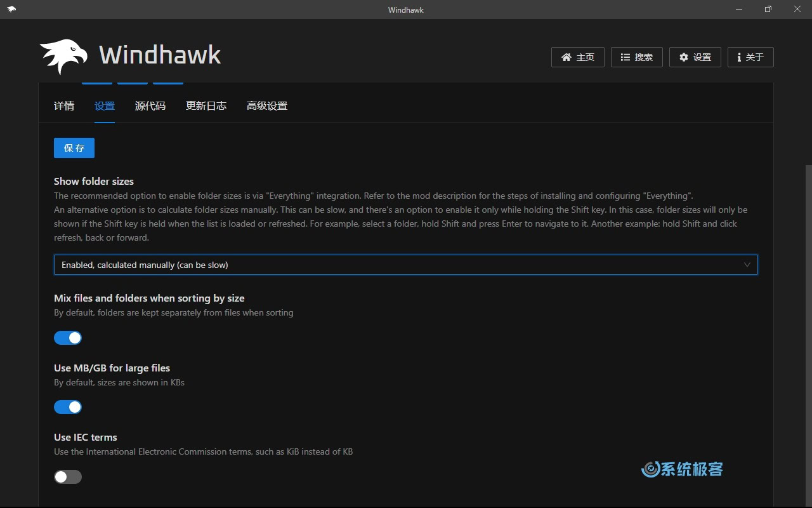Click 'By default, sizes are shown in KBs'

(119, 383)
